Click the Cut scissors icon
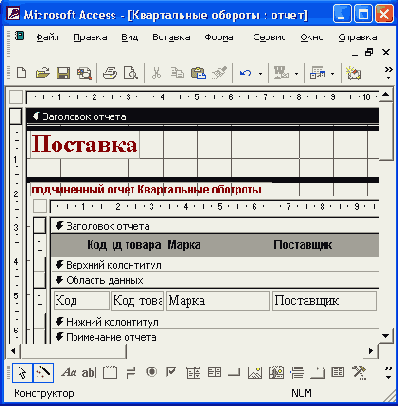The height and width of the screenshot is (406, 398). click(156, 73)
